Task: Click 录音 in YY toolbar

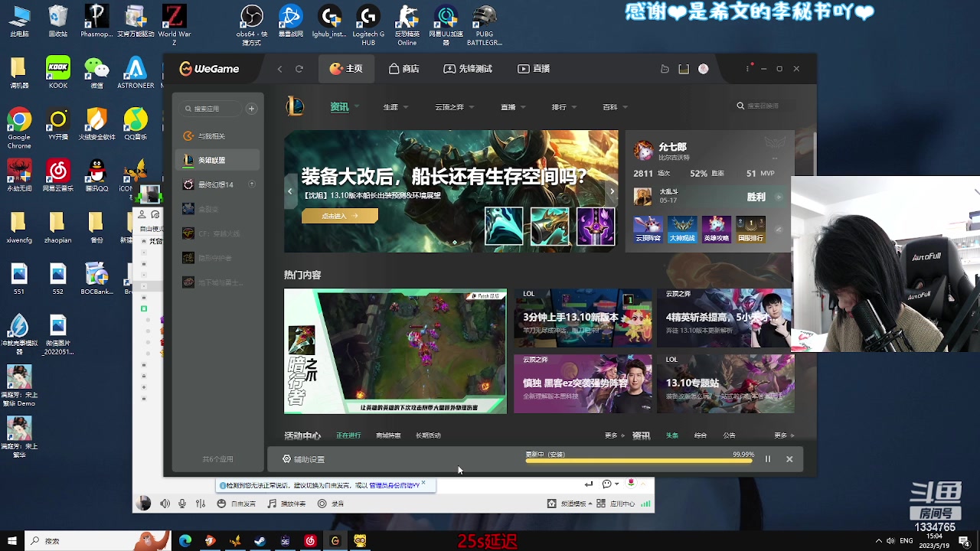Action: (x=331, y=504)
